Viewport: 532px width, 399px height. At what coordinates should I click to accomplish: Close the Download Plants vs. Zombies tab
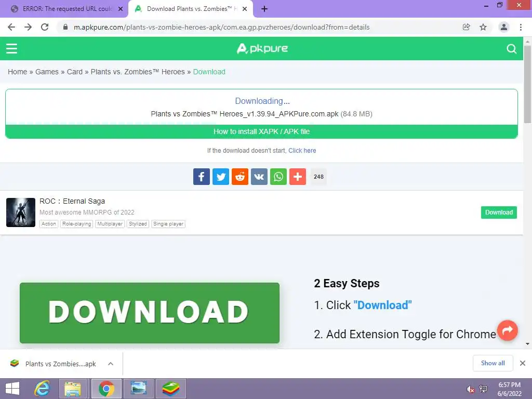click(x=245, y=9)
